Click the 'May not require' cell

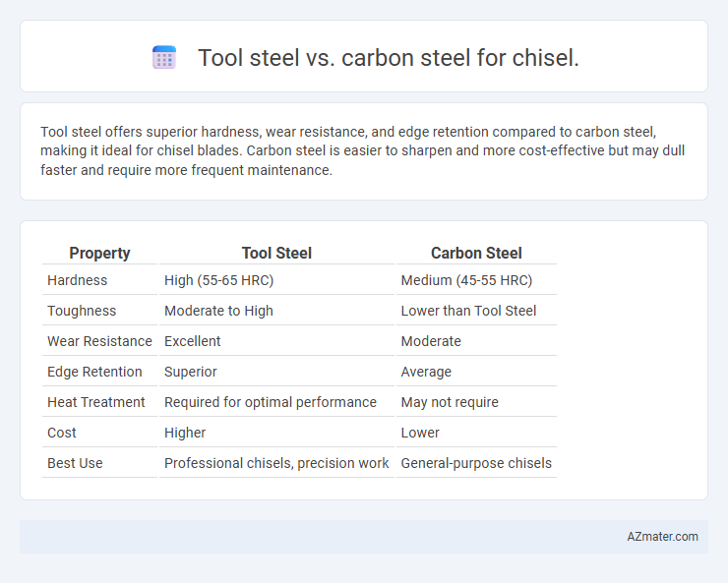(450, 402)
